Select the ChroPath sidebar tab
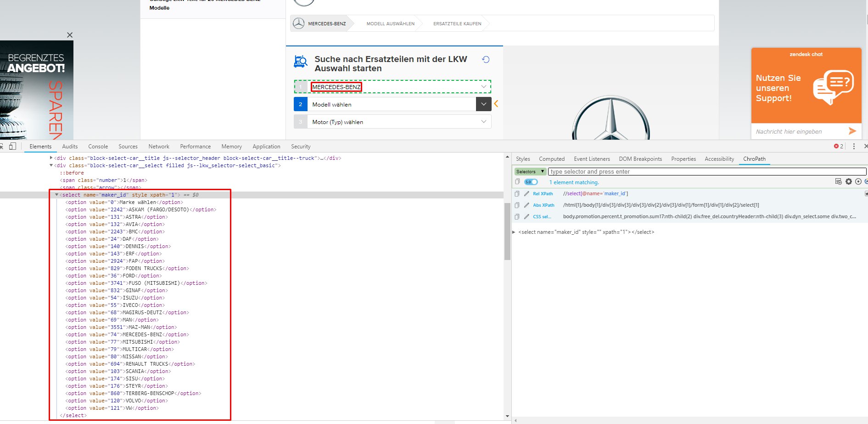 point(754,159)
